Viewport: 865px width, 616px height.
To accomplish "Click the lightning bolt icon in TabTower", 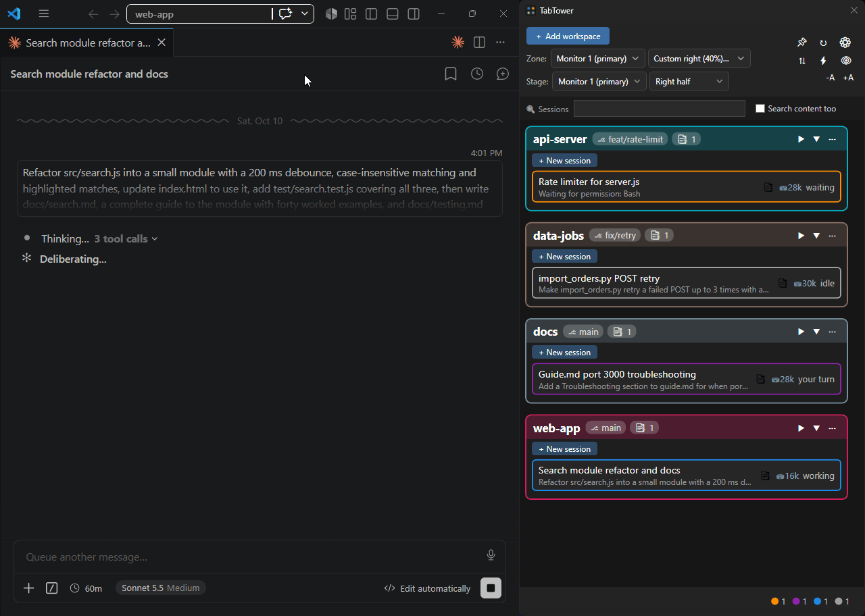I will coord(823,61).
